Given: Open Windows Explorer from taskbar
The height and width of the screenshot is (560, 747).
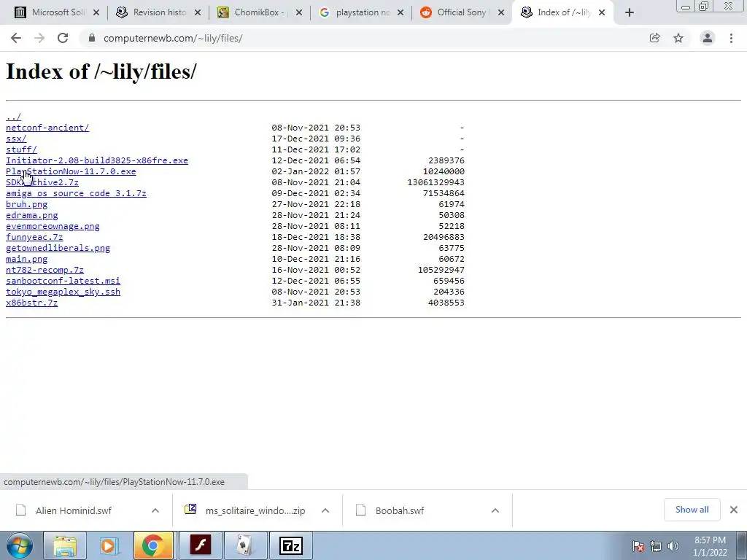Looking at the screenshot, I should tap(65, 545).
